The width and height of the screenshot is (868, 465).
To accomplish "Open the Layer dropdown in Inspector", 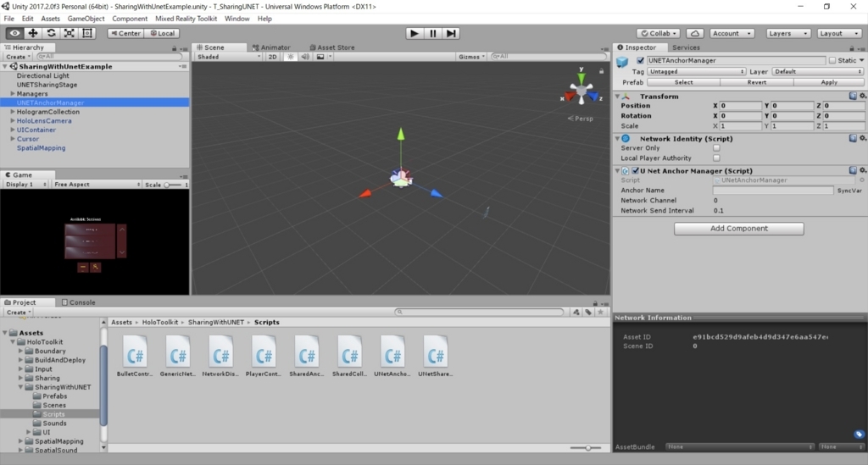I will click(x=818, y=71).
